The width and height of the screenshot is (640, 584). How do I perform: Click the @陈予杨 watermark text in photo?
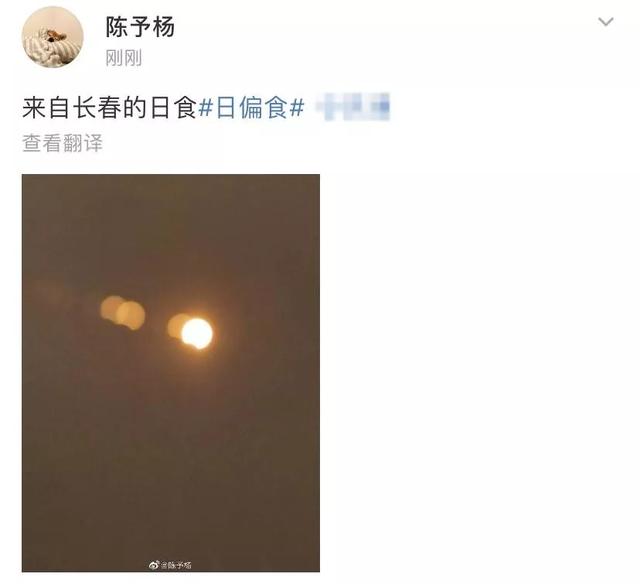[x=176, y=565]
